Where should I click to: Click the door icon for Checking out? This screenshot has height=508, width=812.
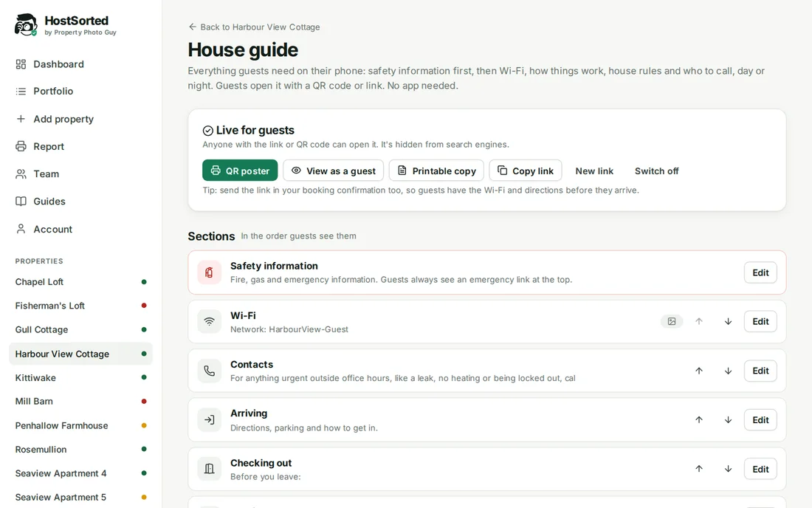(209, 469)
